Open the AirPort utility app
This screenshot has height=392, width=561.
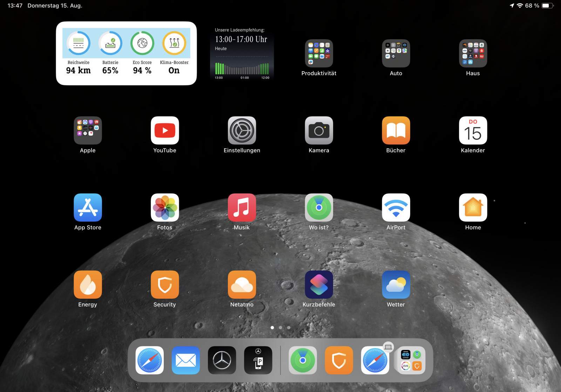[396, 208]
